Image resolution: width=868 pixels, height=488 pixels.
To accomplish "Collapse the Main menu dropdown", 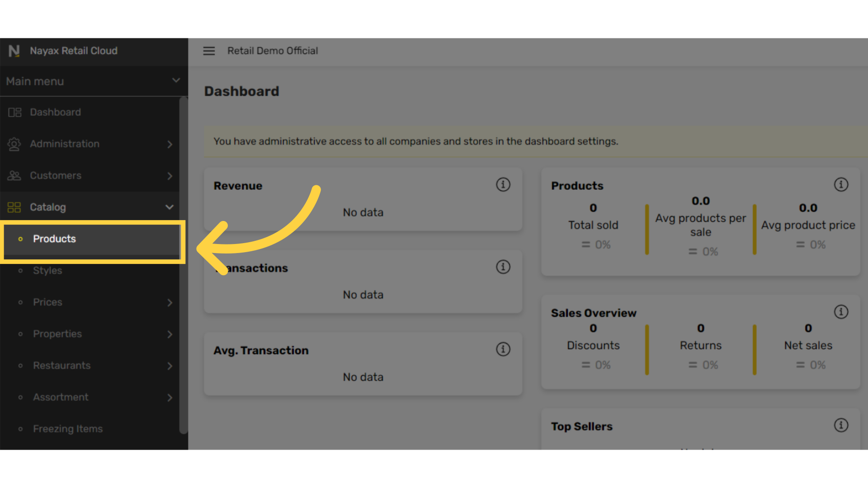I will tap(176, 80).
